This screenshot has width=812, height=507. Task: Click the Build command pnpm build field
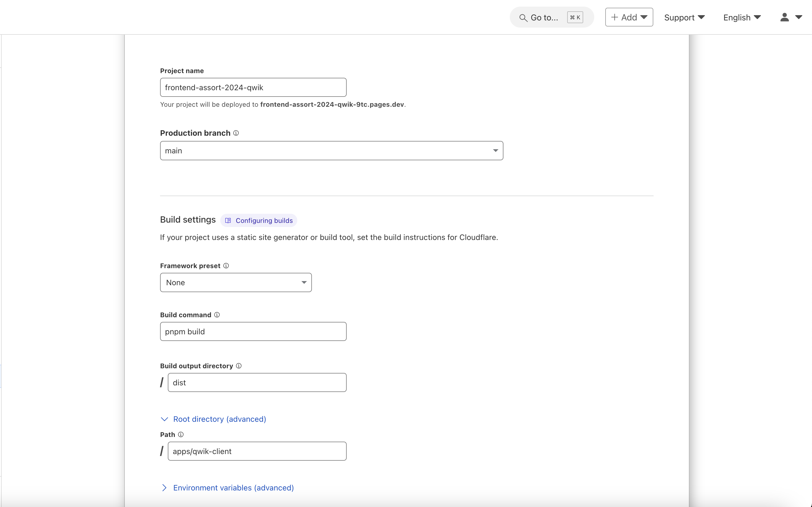[x=253, y=332]
